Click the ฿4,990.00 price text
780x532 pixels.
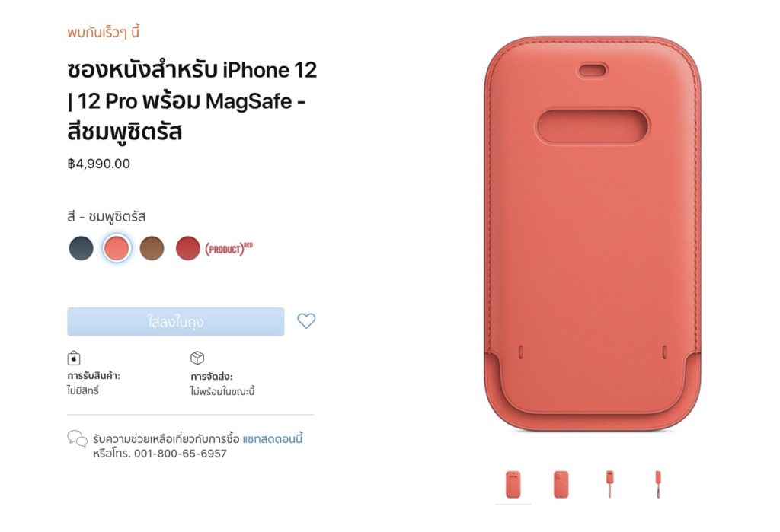click(x=98, y=164)
